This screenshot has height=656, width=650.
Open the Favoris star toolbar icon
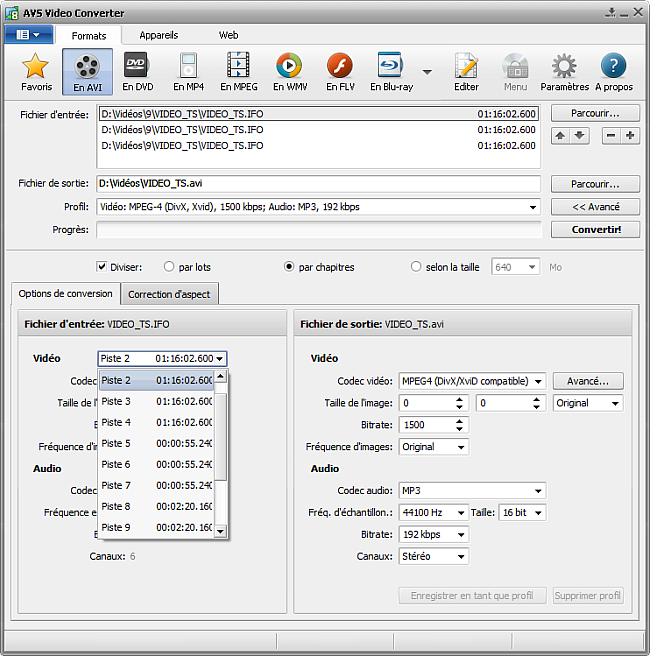tap(36, 72)
